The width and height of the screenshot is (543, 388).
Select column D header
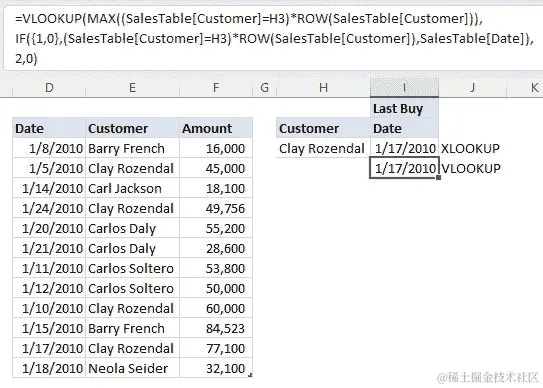click(49, 88)
